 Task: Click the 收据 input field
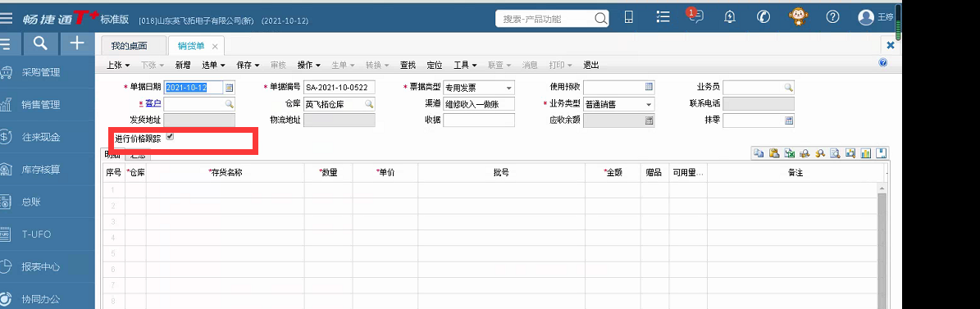click(x=479, y=120)
